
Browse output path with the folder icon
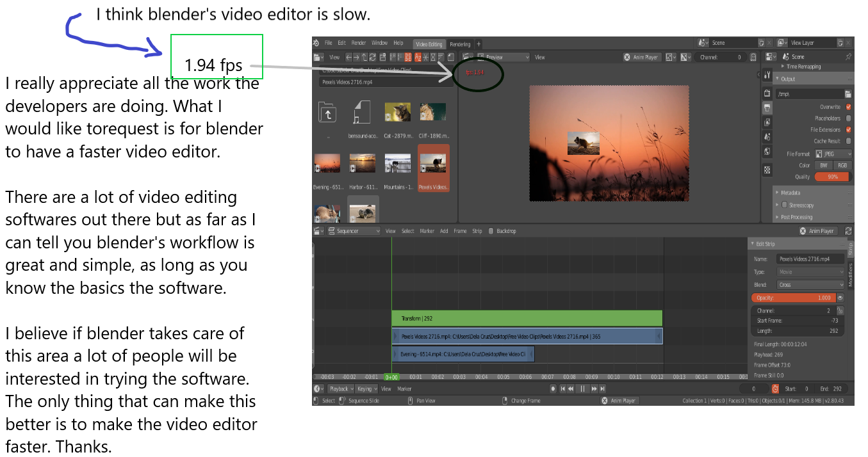pos(848,93)
